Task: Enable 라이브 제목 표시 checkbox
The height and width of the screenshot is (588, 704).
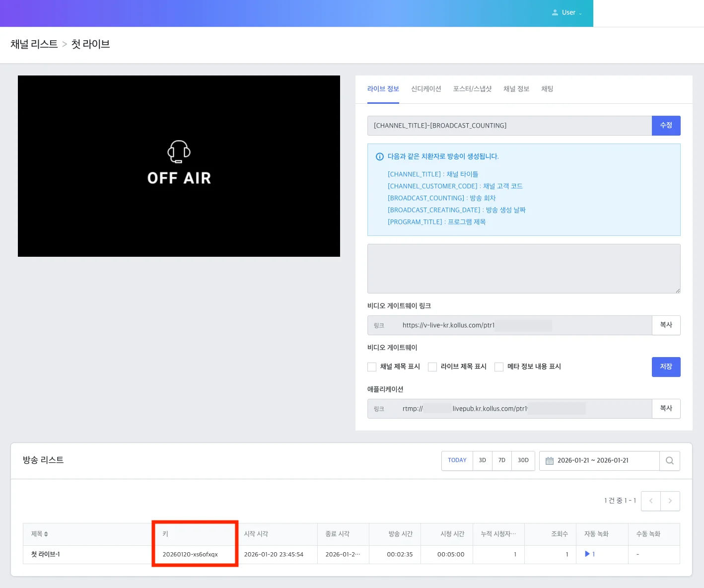Action: tap(432, 367)
